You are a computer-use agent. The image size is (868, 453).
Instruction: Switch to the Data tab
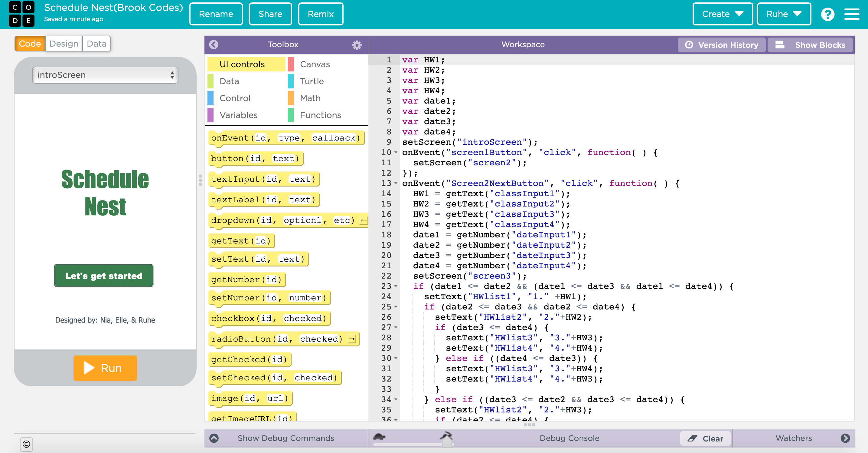pos(96,44)
